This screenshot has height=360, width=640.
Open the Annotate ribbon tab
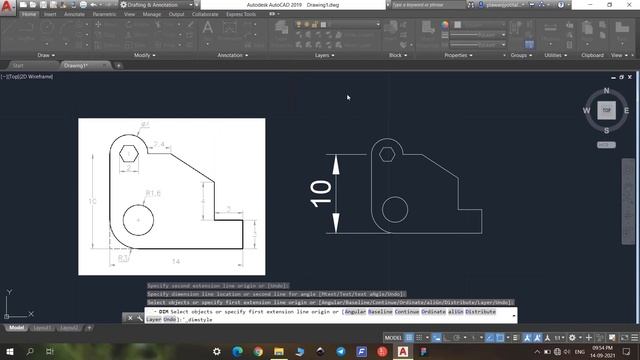coord(74,14)
